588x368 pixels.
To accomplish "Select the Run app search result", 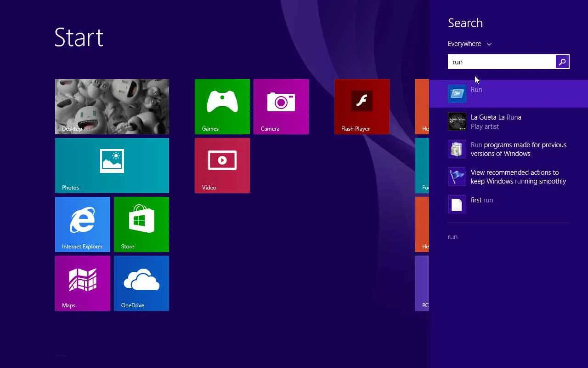I will (x=509, y=94).
